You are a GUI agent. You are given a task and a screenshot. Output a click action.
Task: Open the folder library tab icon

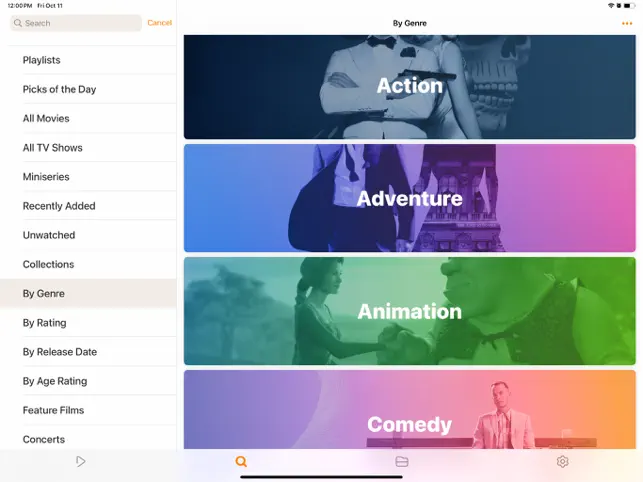coord(401,461)
